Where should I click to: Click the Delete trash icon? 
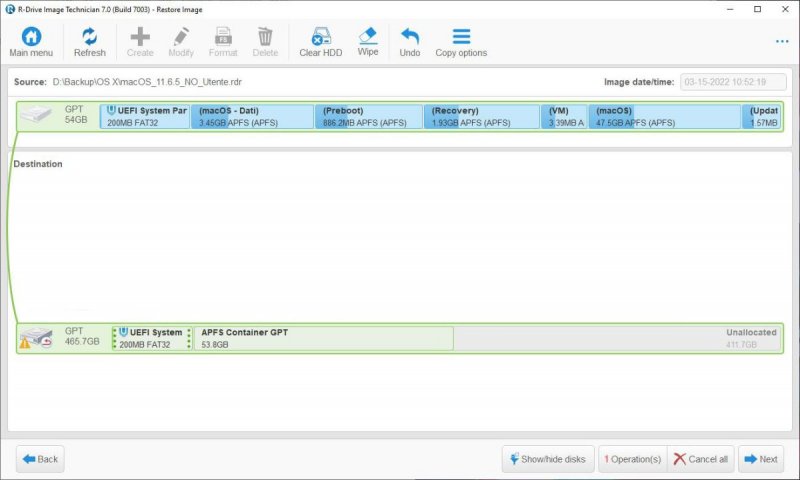click(265, 42)
